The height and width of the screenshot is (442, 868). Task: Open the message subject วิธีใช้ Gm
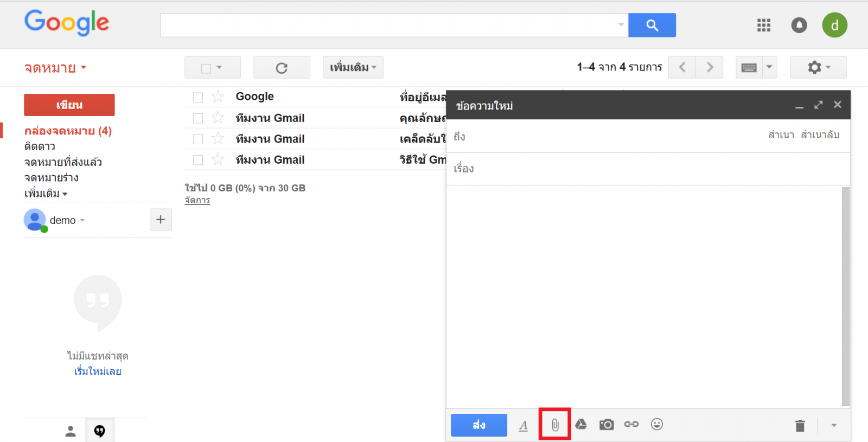423,159
